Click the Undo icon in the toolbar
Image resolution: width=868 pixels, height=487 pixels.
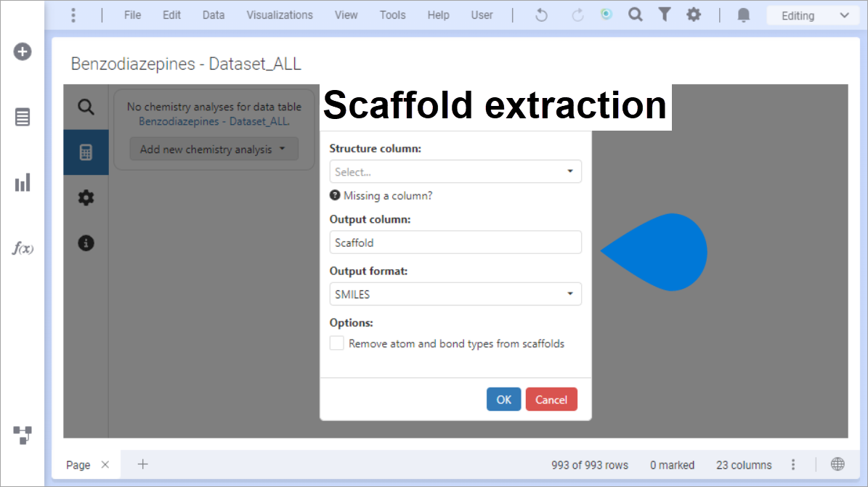pyautogui.click(x=541, y=15)
